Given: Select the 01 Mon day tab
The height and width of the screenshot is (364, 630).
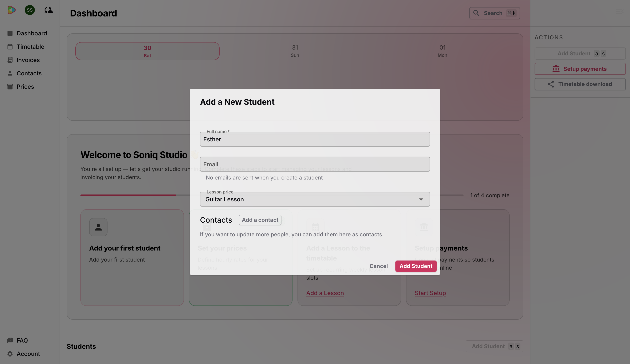Looking at the screenshot, I should (442, 51).
